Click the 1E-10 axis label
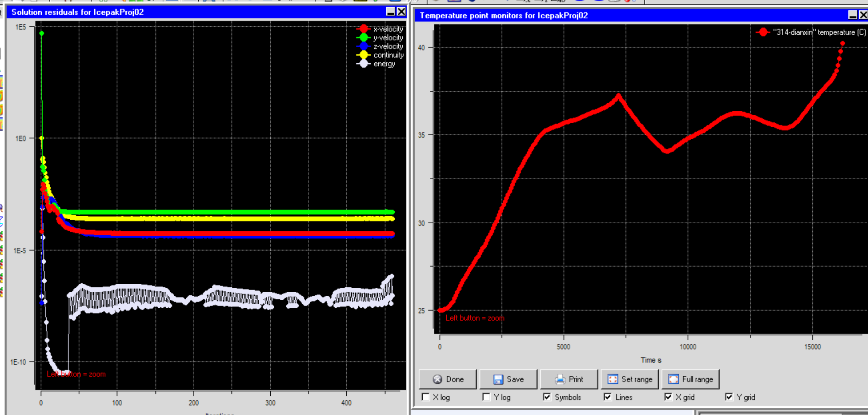Viewport: 868px width, 415px height. 18,362
